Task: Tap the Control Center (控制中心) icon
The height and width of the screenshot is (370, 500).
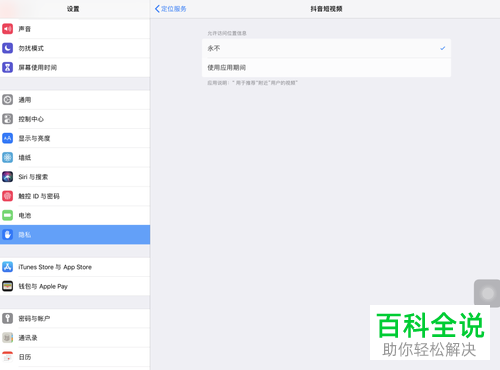Action: coord(8,119)
